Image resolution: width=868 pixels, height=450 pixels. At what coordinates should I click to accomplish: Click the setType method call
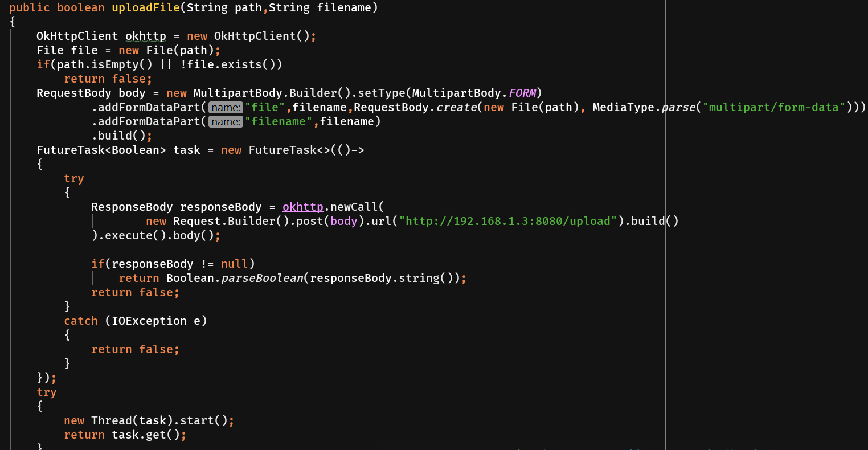[382, 93]
